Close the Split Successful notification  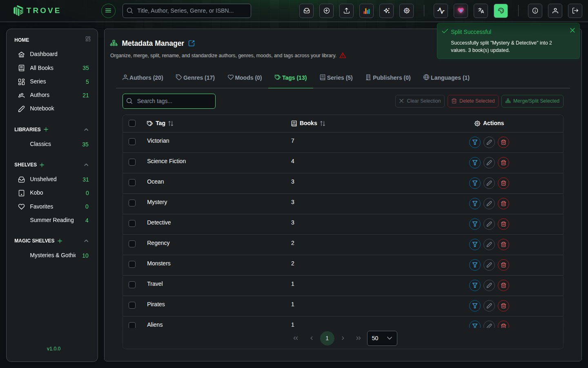[x=572, y=30]
